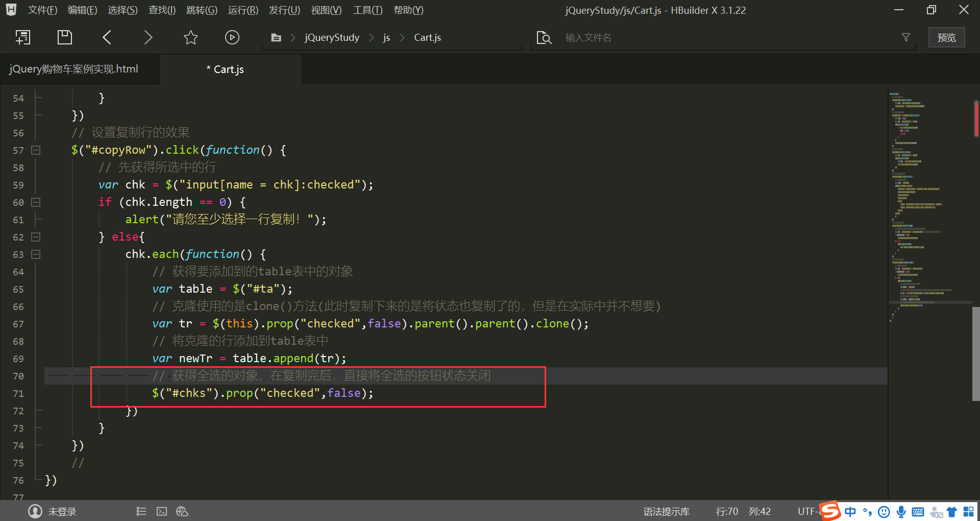Collapse the code fold at line 63
Screen dimensions: 980x521
coord(36,254)
